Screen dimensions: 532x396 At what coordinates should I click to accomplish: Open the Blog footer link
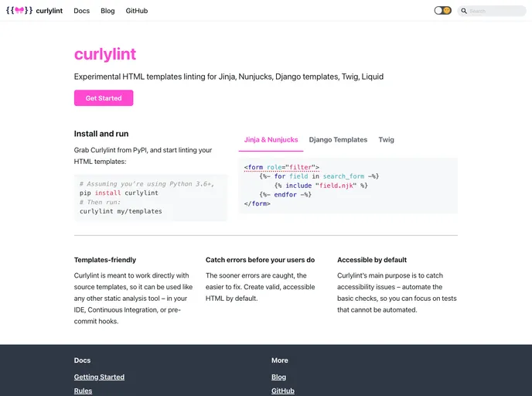click(278, 377)
